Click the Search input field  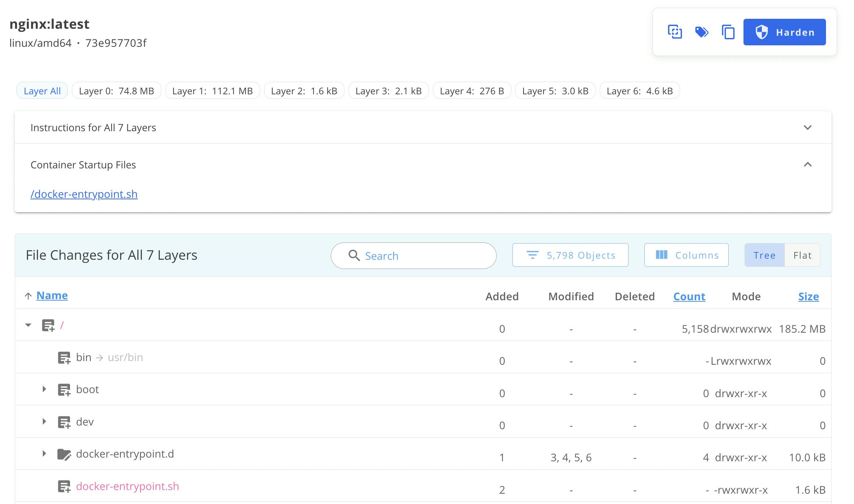point(413,255)
